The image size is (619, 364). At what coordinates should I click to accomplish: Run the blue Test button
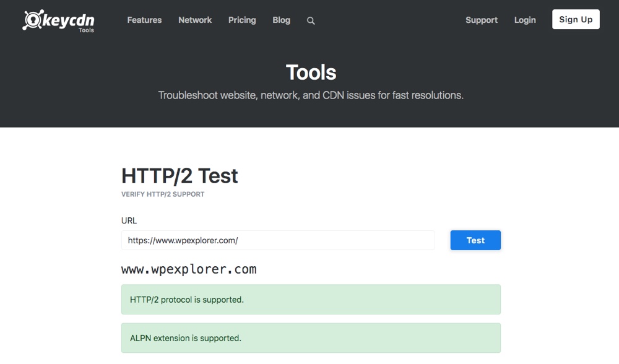coord(475,240)
